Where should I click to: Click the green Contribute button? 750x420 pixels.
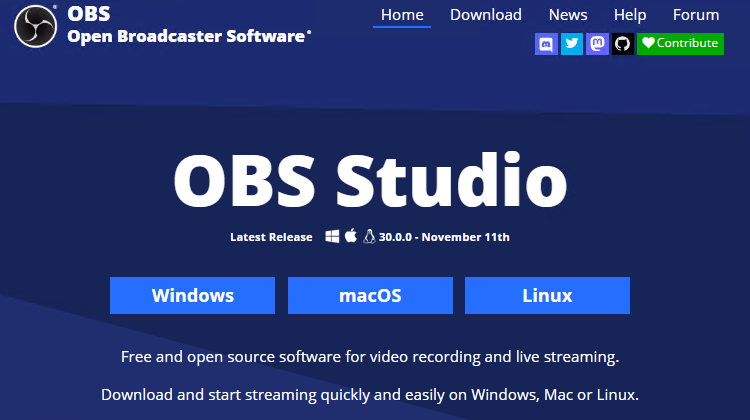680,44
